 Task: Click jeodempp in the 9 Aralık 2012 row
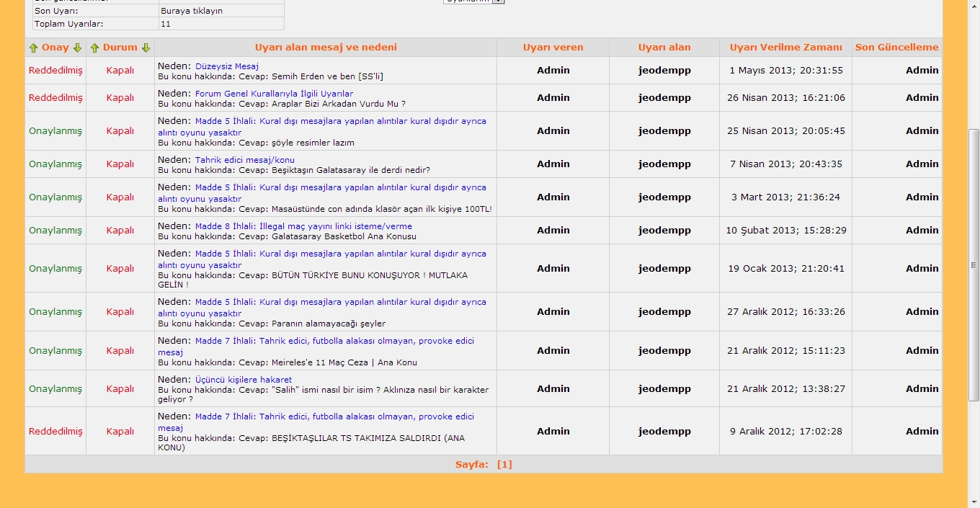point(664,432)
